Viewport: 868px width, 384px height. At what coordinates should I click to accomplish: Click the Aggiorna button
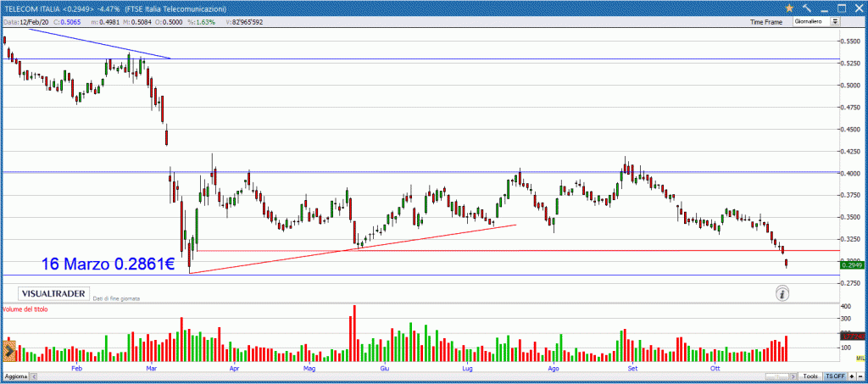(15, 376)
